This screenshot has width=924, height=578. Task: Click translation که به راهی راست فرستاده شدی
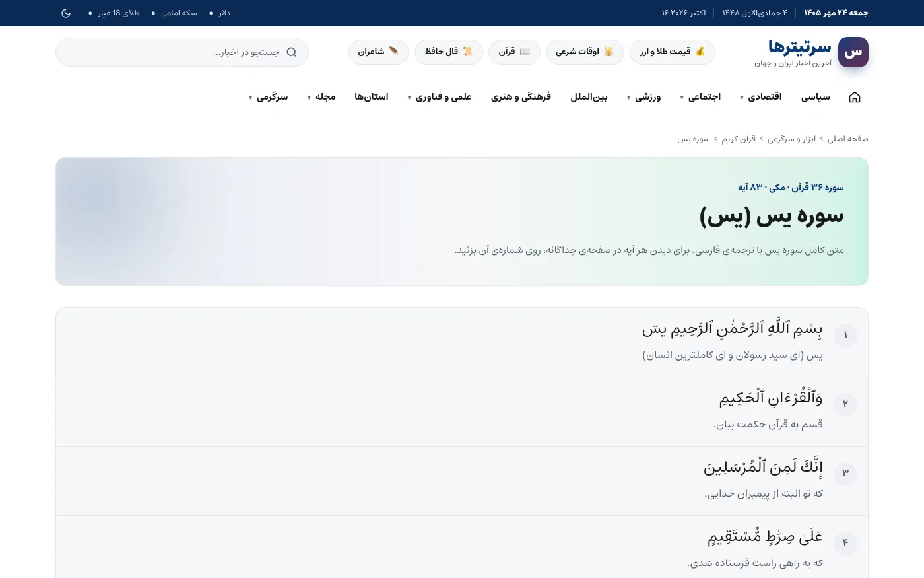click(755, 563)
